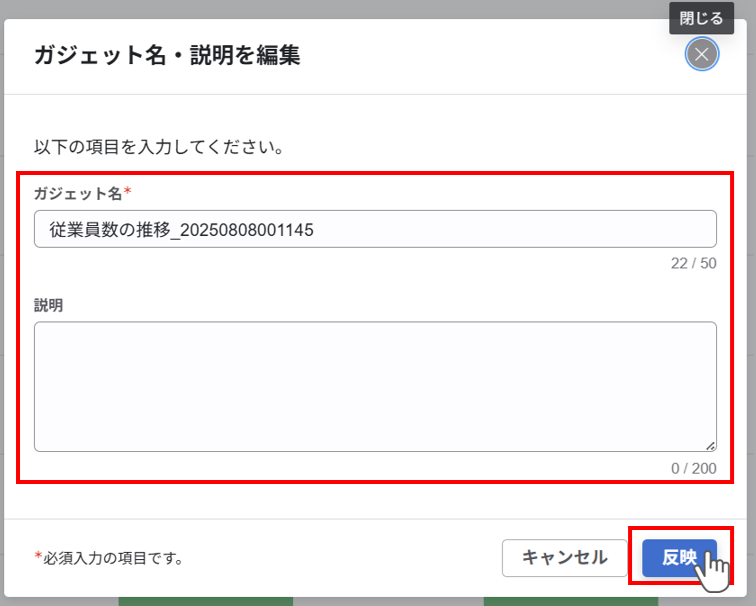Click the 反映 button to apply changes

[679, 557]
